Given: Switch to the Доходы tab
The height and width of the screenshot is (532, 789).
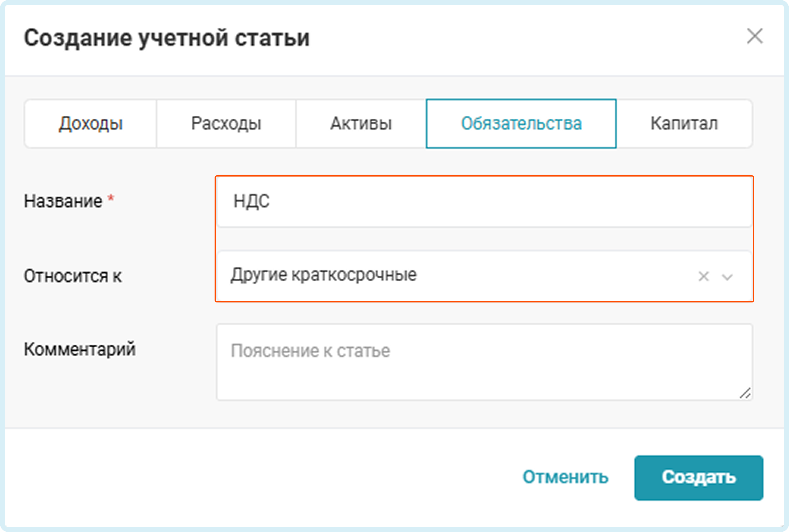Looking at the screenshot, I should coord(91,124).
